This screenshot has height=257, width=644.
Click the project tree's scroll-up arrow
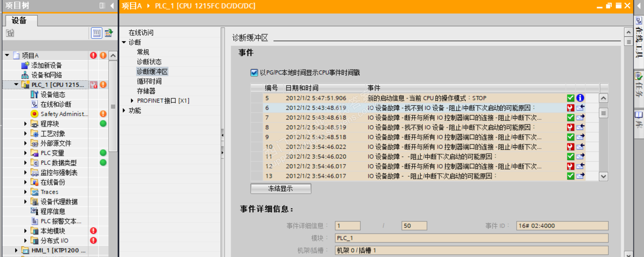(x=113, y=55)
